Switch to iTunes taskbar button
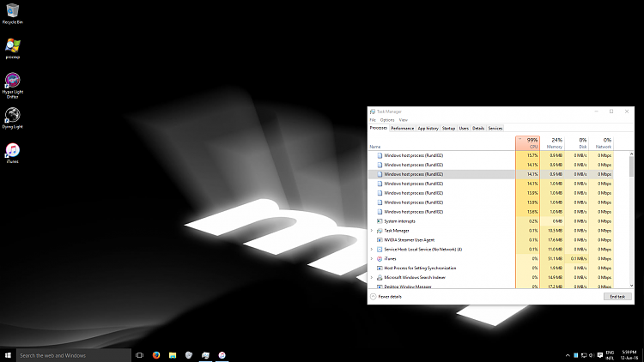Screen dimensions: 644x362 click(x=222, y=355)
